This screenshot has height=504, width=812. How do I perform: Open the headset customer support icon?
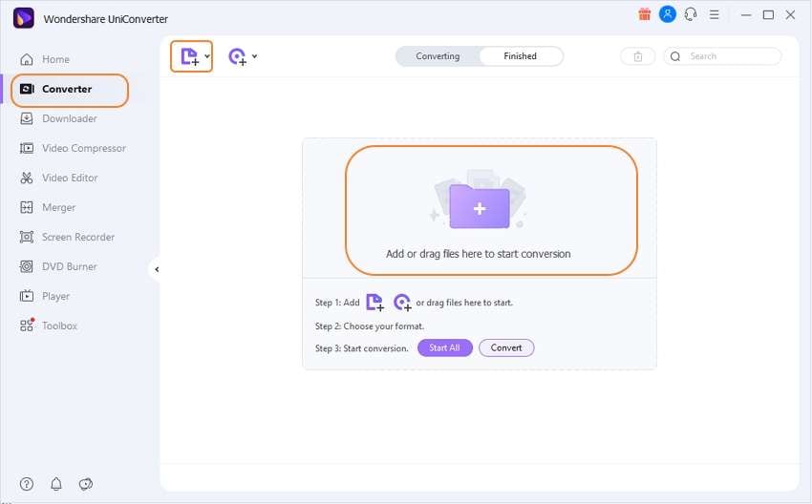coord(691,14)
